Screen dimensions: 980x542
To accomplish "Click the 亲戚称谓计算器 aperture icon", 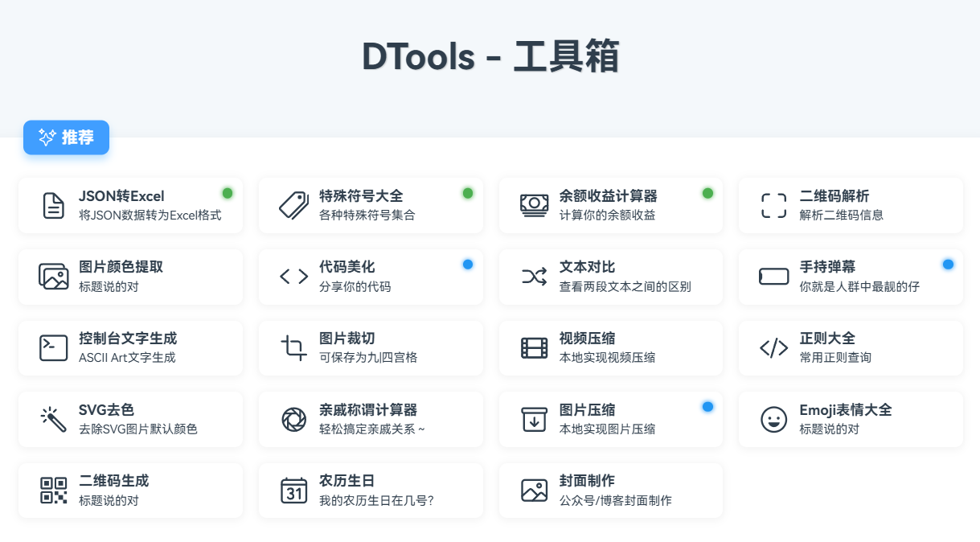I will point(293,419).
